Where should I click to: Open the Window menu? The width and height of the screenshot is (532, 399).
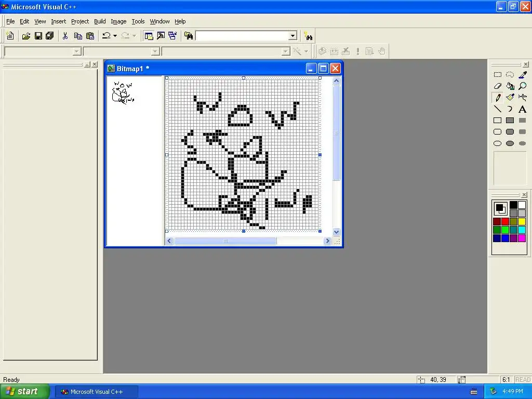159,21
